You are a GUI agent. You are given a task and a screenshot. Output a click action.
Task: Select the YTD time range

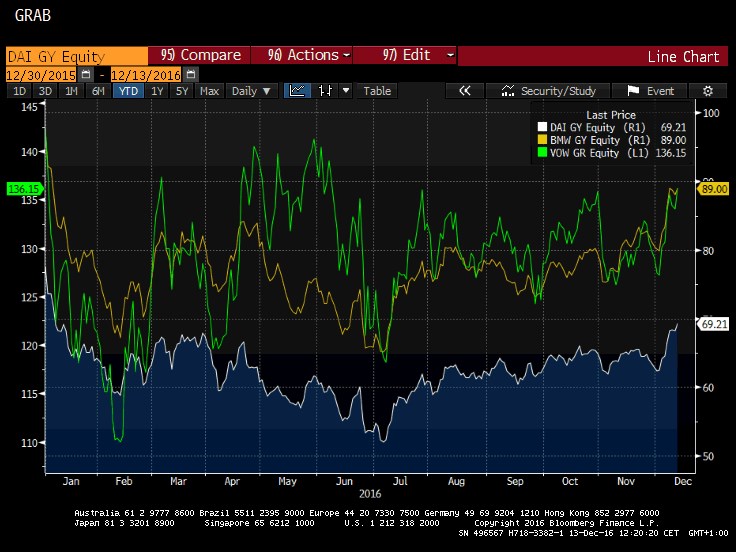pyautogui.click(x=128, y=91)
